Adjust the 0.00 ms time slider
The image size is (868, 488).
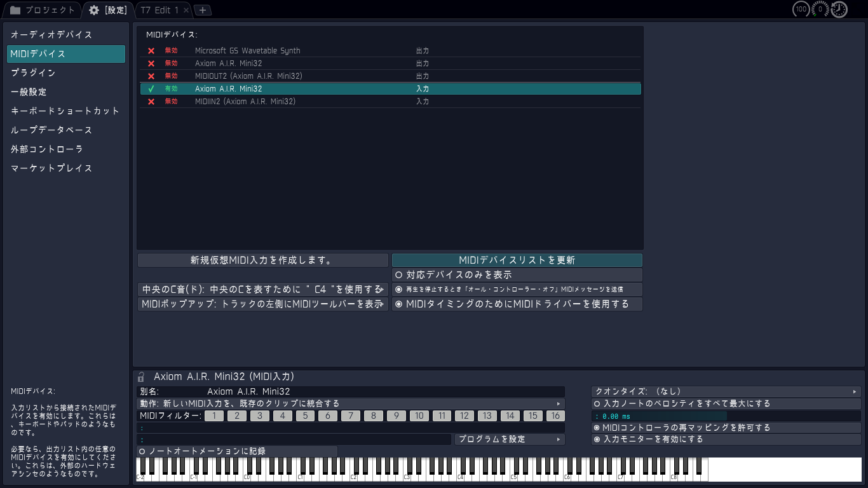726,416
